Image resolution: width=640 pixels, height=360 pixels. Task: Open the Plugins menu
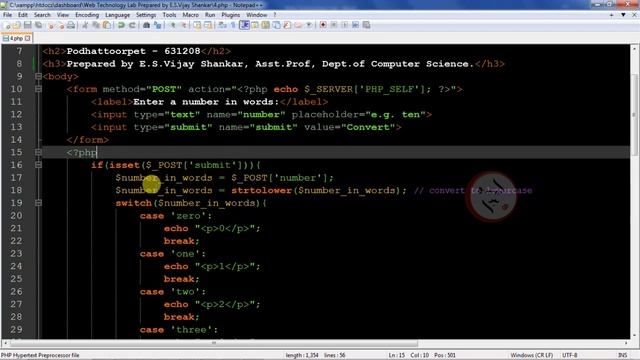[231, 15]
